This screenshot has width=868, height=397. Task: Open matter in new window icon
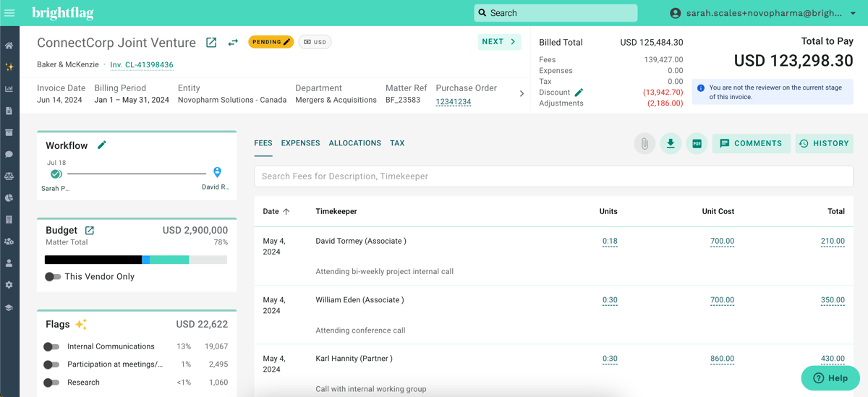click(x=211, y=43)
